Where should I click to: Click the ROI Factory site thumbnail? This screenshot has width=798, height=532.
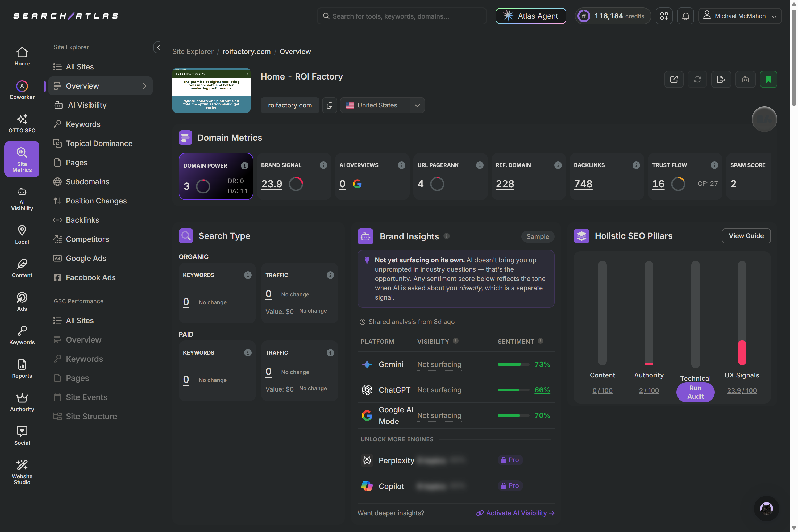point(211,90)
